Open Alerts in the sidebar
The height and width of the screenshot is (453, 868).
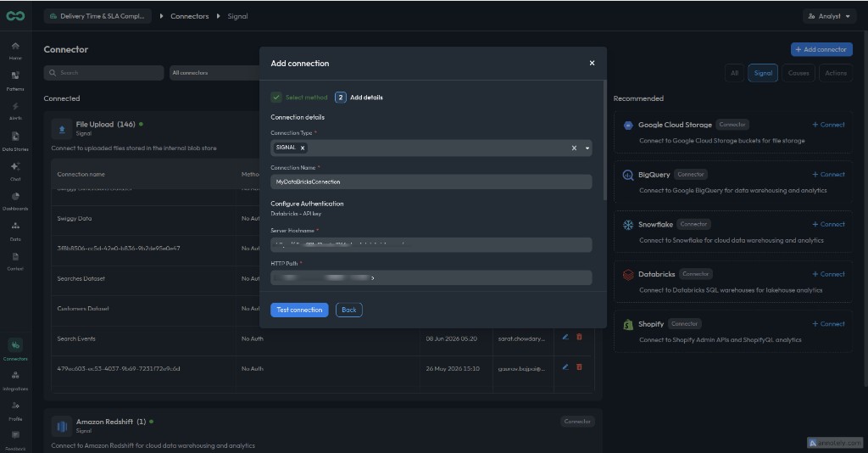click(x=15, y=110)
